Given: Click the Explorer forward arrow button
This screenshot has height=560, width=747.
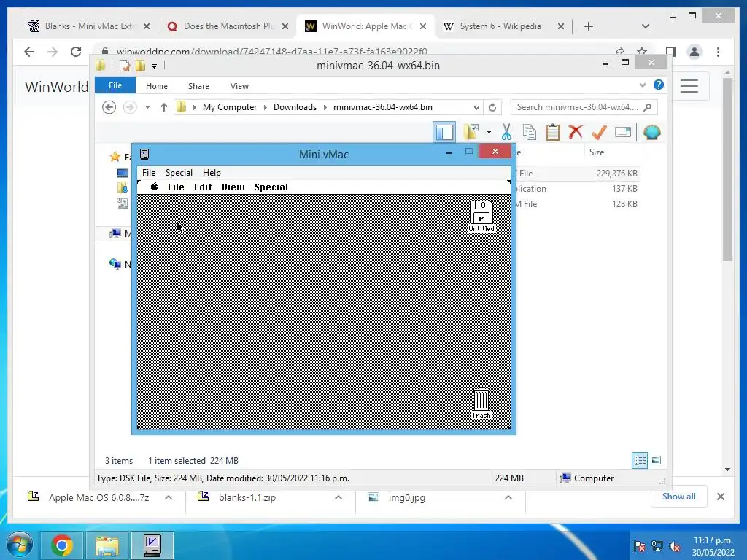Looking at the screenshot, I should click(x=130, y=107).
